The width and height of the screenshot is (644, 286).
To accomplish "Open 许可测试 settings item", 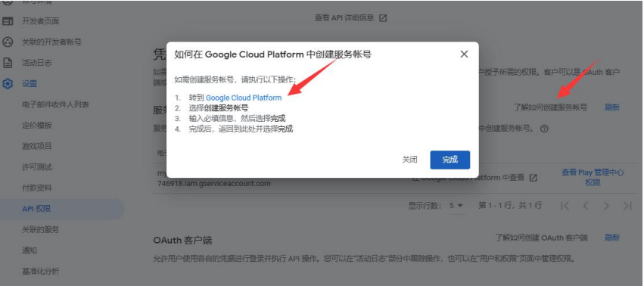I will 36,167.
